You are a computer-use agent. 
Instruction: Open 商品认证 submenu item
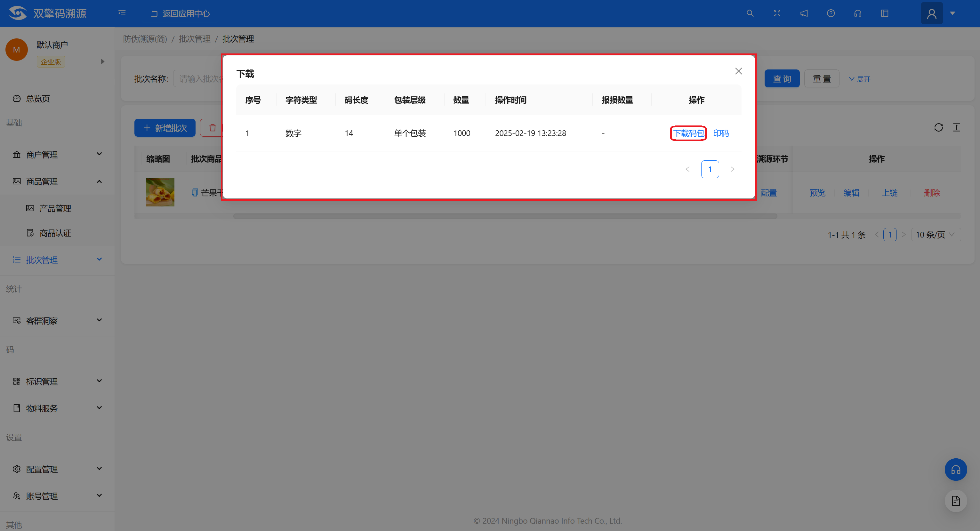[55, 233]
